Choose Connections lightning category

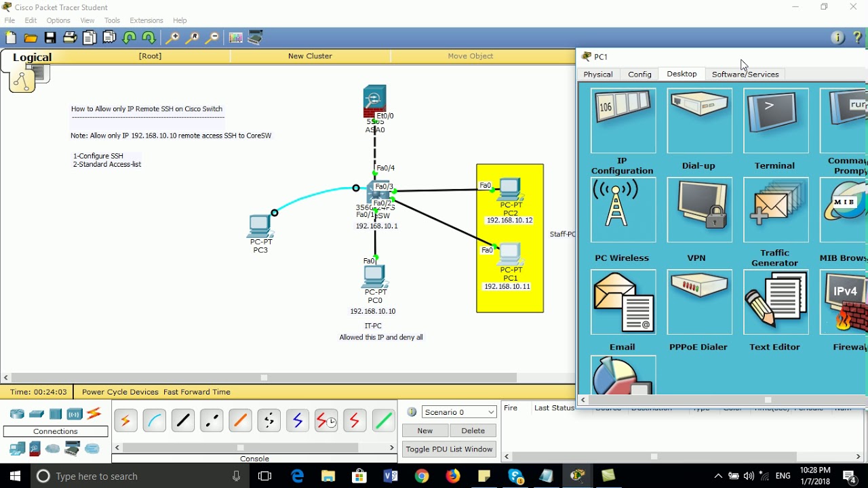coord(94,413)
